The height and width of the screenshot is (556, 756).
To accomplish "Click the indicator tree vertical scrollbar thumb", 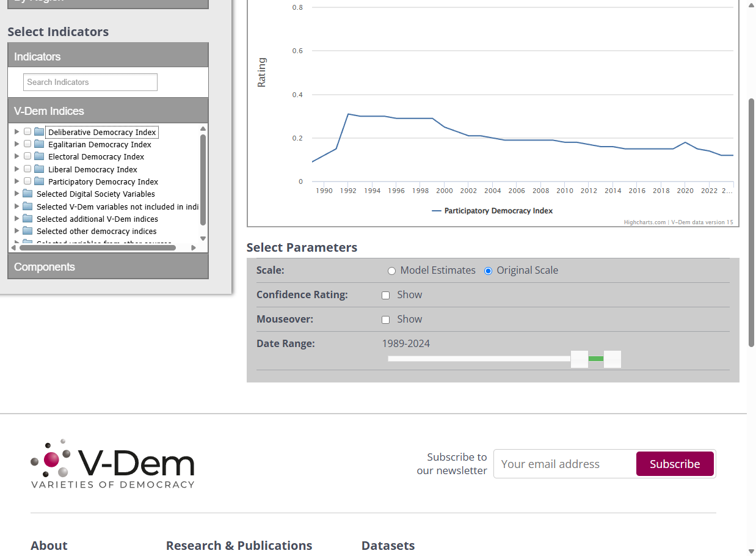I will pos(203,180).
